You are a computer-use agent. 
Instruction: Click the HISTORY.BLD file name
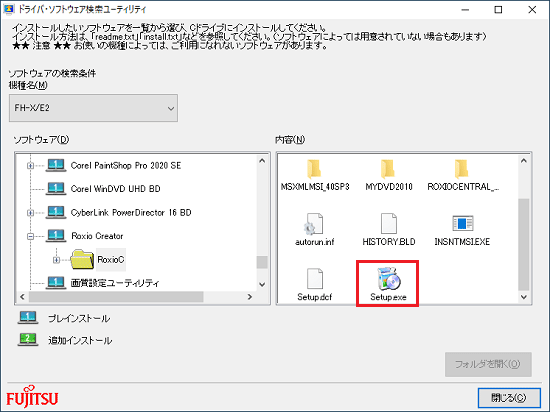[x=389, y=242]
